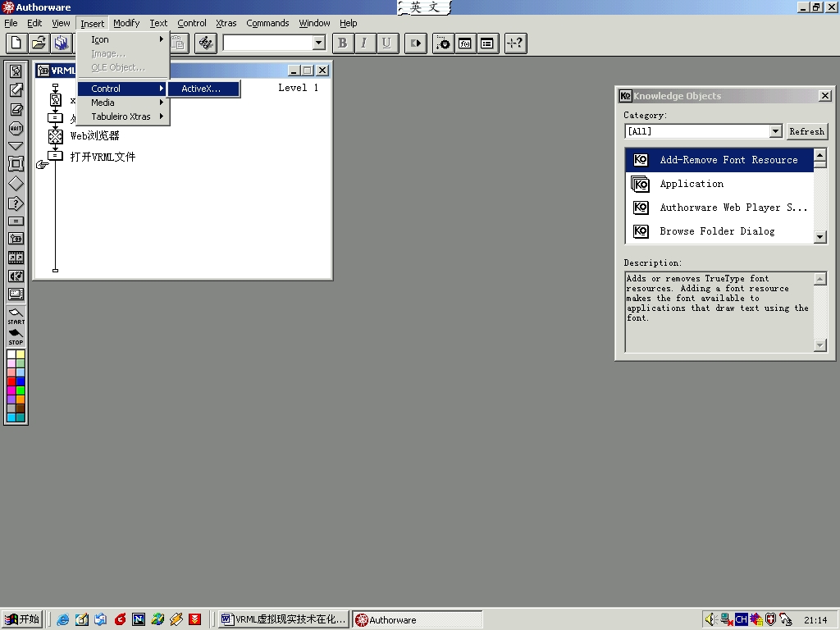Select the Wait icon in icon palette
The height and width of the screenshot is (630, 840).
click(16, 129)
